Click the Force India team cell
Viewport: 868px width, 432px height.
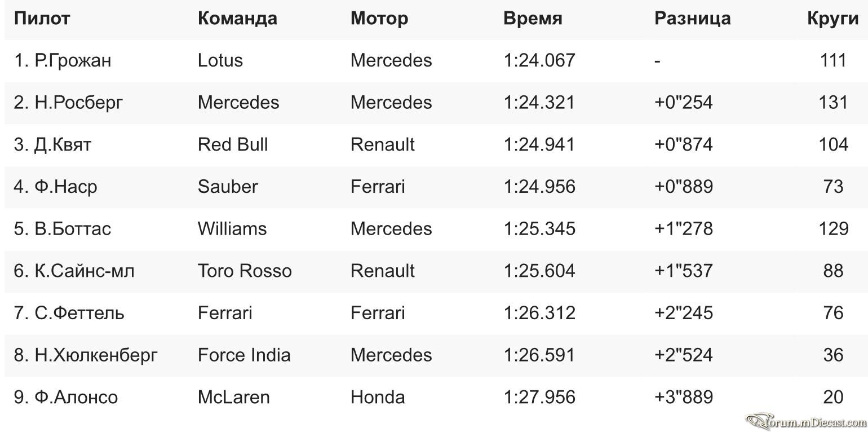pos(244,355)
